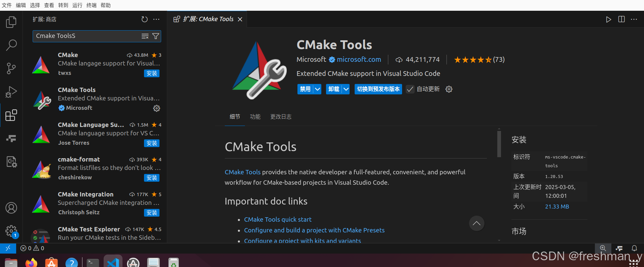644x267 pixels.
Task: Open CMake Tools quick start link
Action: [278, 219]
